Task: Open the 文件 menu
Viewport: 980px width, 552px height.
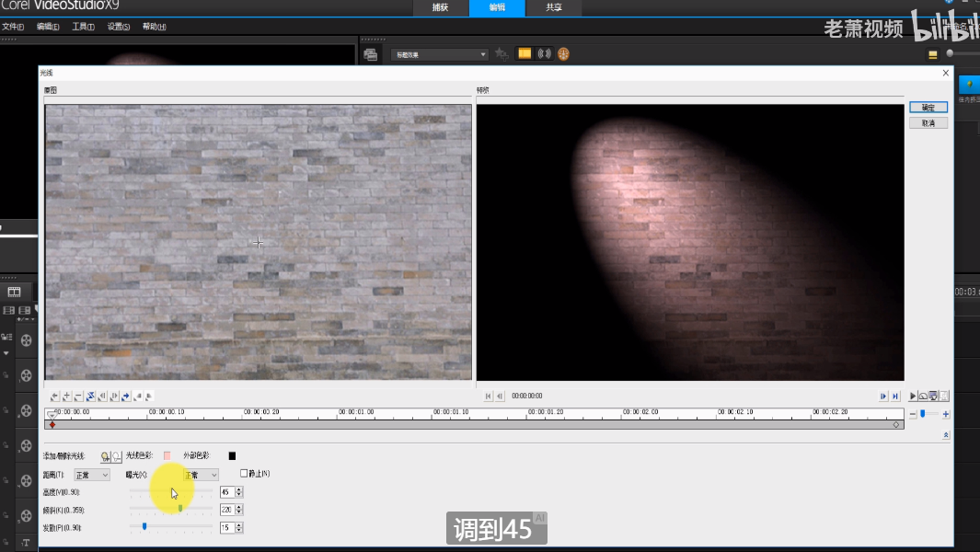Action: coord(13,27)
